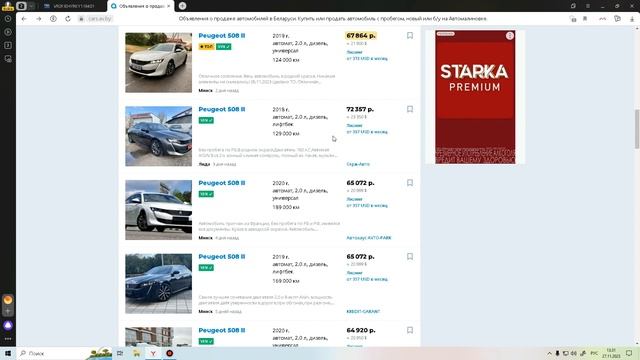
Task: Reload the current page
Action: click(x=68, y=19)
